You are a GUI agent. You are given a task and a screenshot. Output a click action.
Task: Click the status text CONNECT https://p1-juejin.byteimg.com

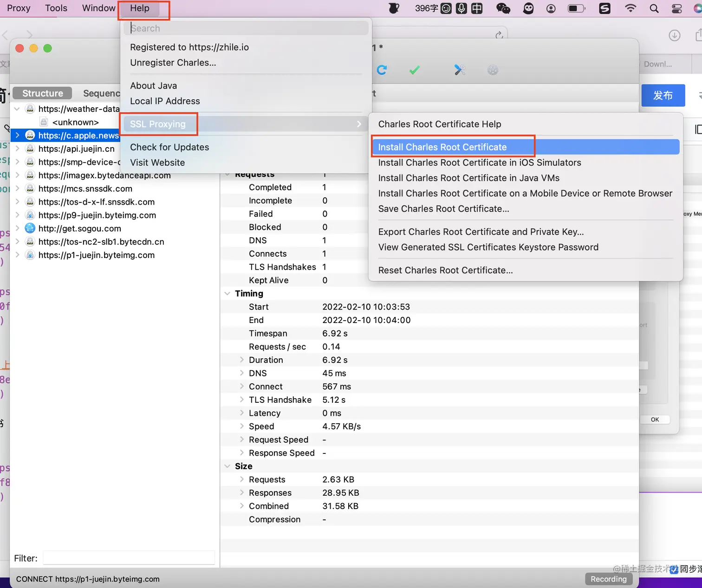[88, 579]
